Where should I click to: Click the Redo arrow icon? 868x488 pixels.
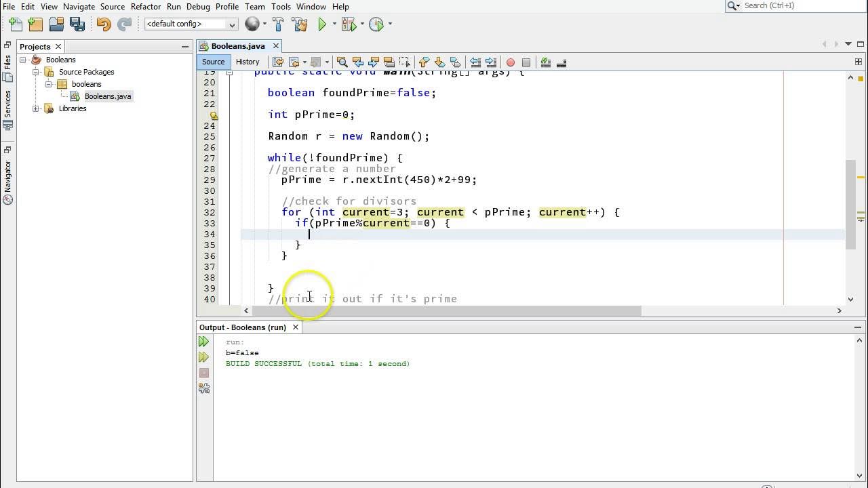pyautogui.click(x=124, y=24)
